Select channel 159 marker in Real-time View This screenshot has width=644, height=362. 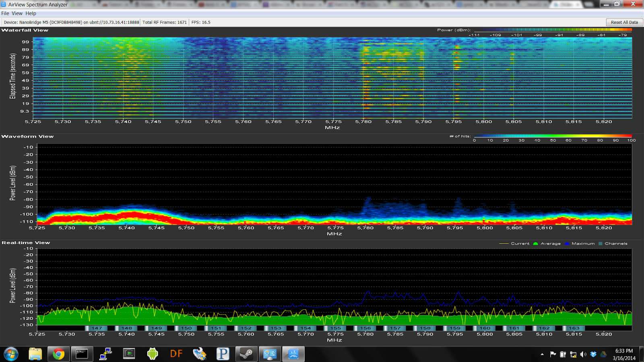pos(455,328)
